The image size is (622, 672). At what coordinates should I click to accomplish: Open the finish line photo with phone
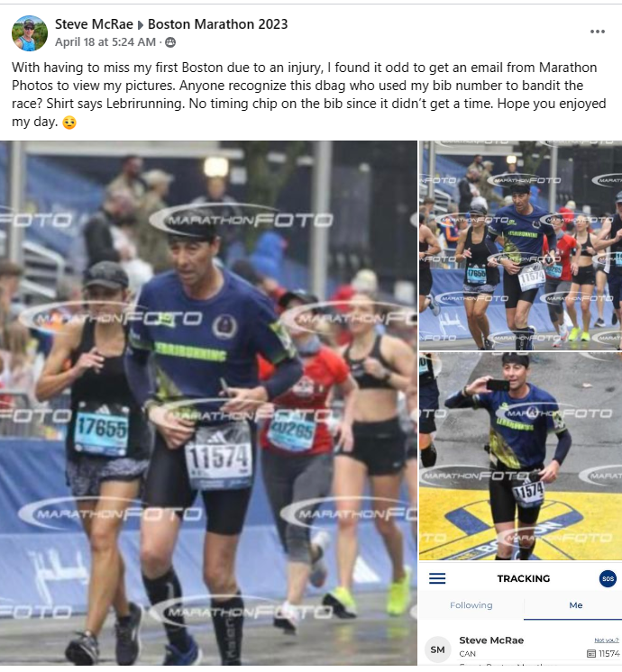coord(520,456)
